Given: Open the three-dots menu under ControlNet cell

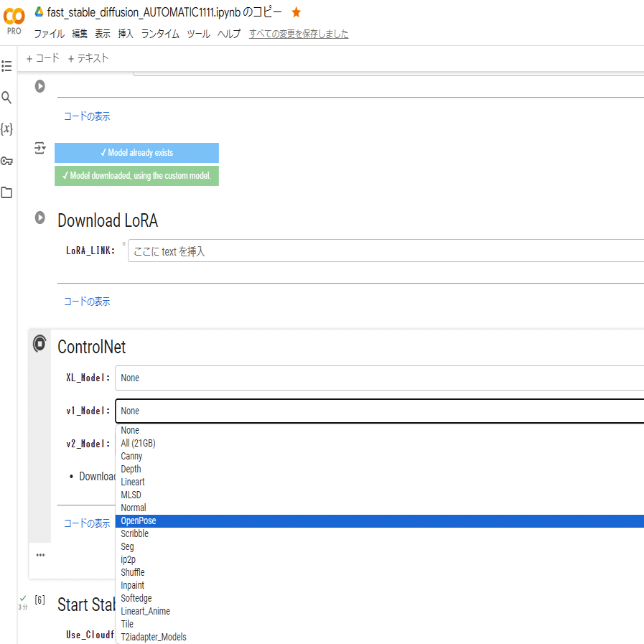Looking at the screenshot, I should pyautogui.click(x=40, y=555).
